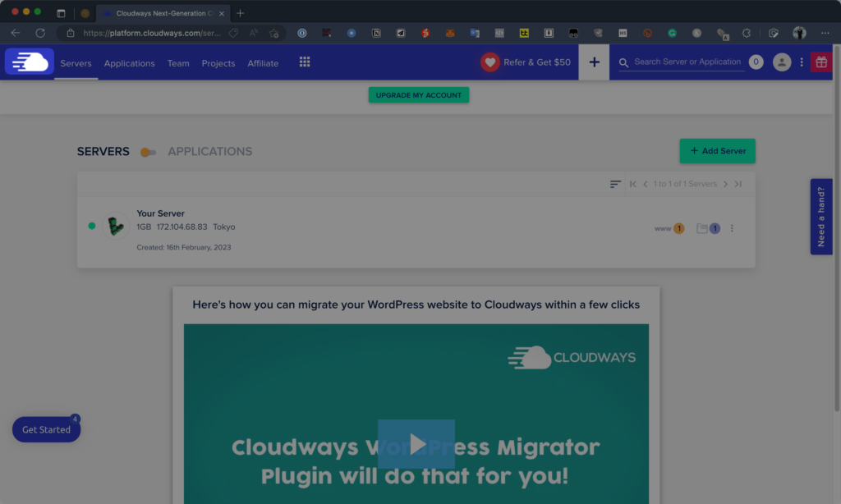Close the Cloudways browser tab
The width and height of the screenshot is (841, 504).
tap(222, 13)
